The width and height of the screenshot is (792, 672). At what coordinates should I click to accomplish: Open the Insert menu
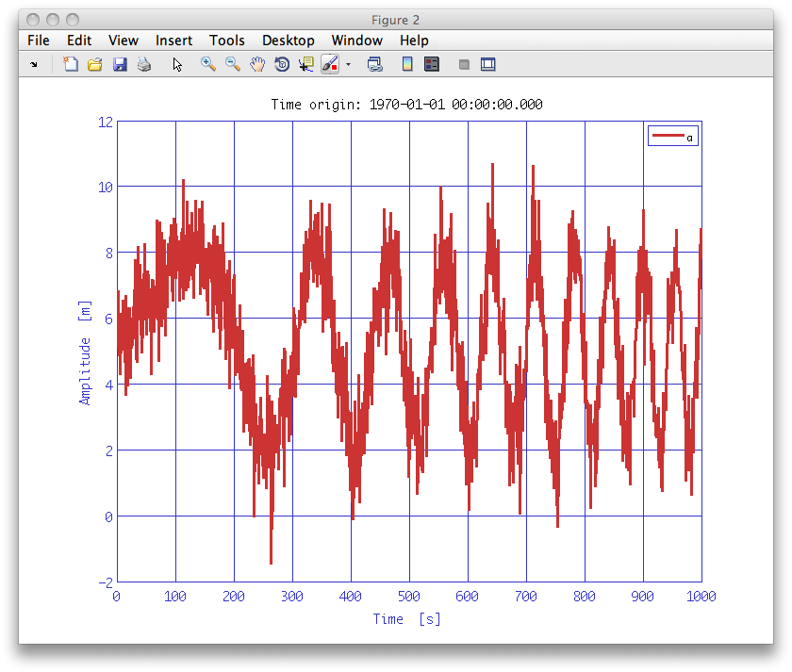tap(173, 41)
